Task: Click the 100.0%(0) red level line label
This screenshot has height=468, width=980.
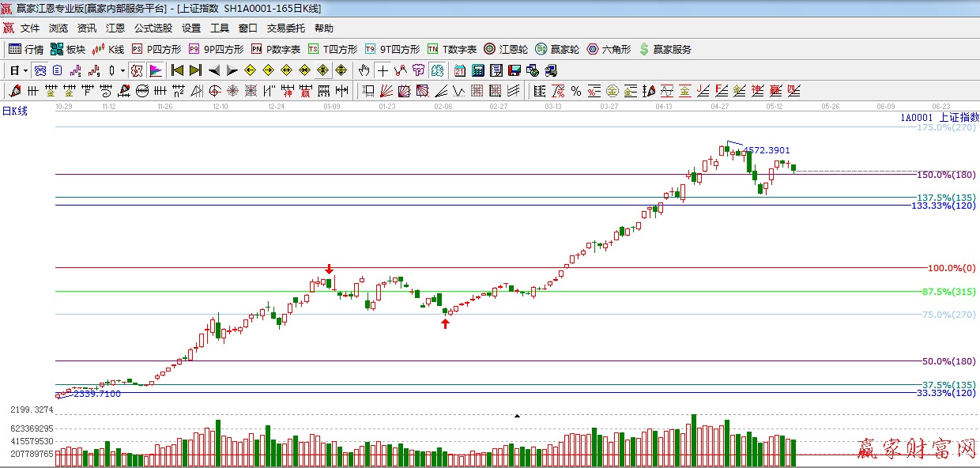Action: 951,268
